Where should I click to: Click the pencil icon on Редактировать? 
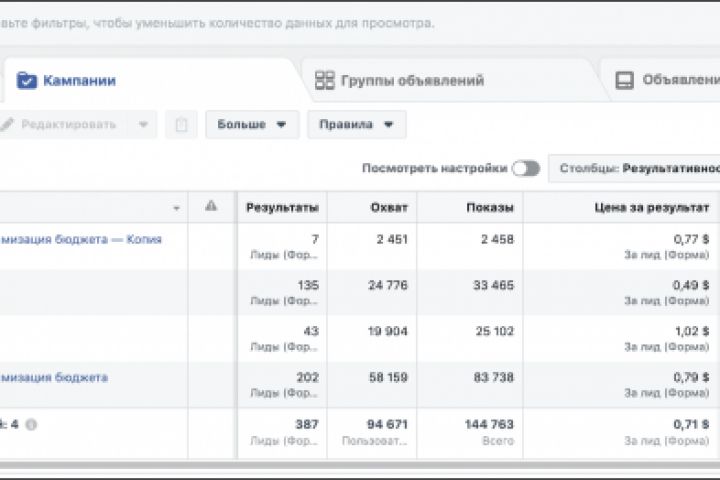coord(8,125)
